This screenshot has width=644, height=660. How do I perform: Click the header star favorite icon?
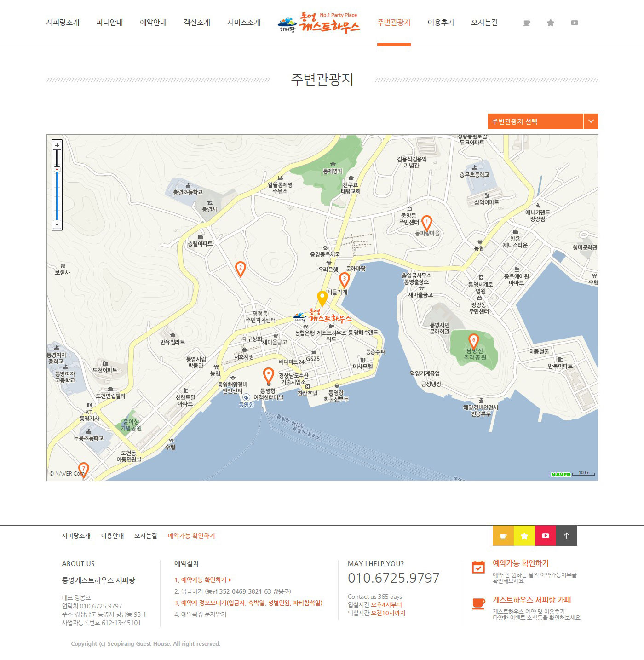(551, 23)
